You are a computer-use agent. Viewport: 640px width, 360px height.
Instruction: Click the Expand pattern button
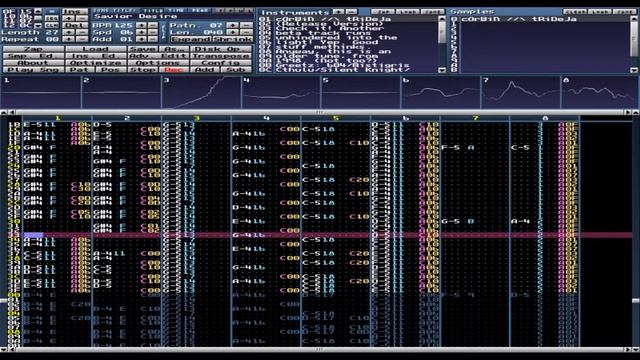coord(191,39)
